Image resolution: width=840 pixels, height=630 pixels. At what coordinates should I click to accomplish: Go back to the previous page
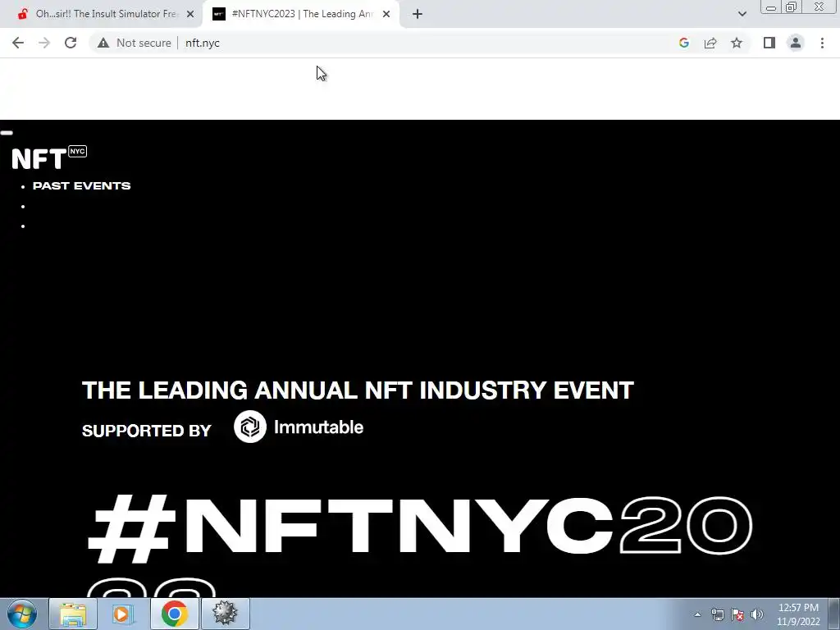pyautogui.click(x=18, y=43)
